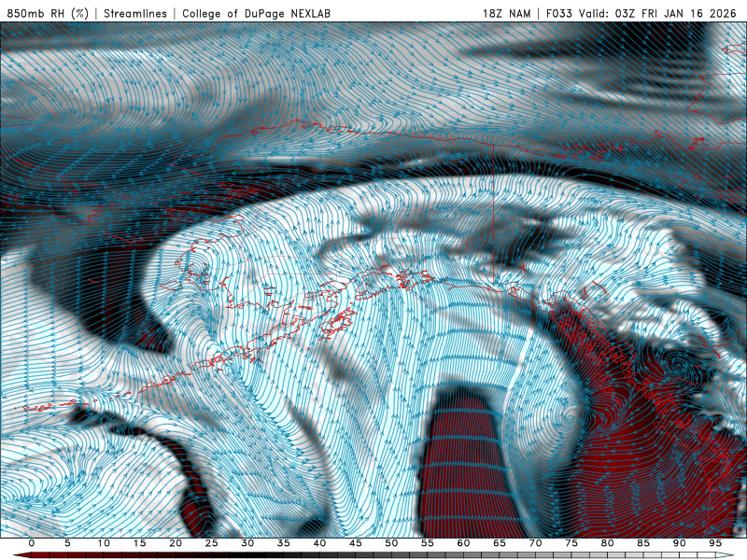Select the 35 value on color scale
This screenshot has height=560, width=747.
pos(284,543)
